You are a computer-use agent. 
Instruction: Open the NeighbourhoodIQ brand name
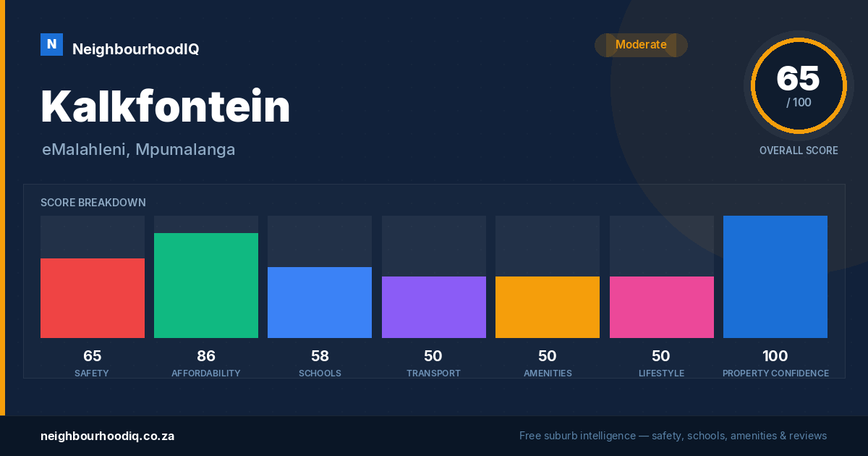(x=135, y=49)
